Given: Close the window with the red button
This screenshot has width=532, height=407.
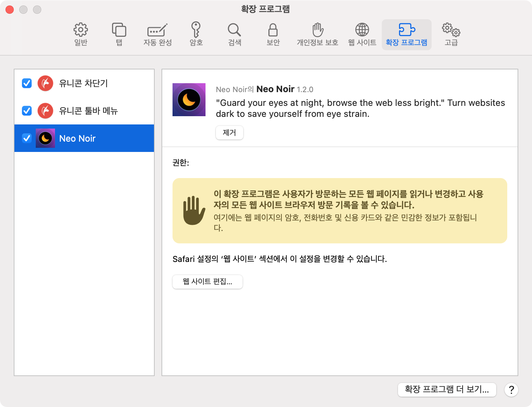Looking at the screenshot, I should coord(10,10).
